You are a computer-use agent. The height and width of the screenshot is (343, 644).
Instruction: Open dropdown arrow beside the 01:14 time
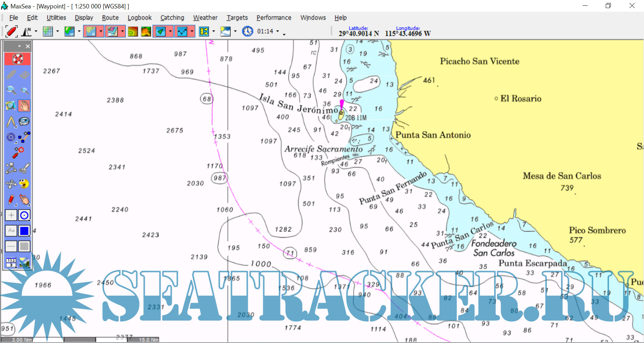(x=278, y=32)
